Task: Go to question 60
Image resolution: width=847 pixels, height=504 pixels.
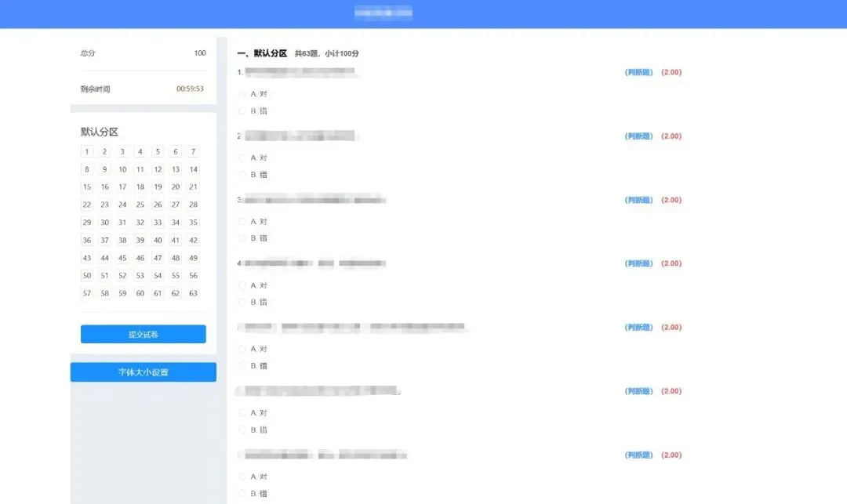Action: click(x=140, y=293)
